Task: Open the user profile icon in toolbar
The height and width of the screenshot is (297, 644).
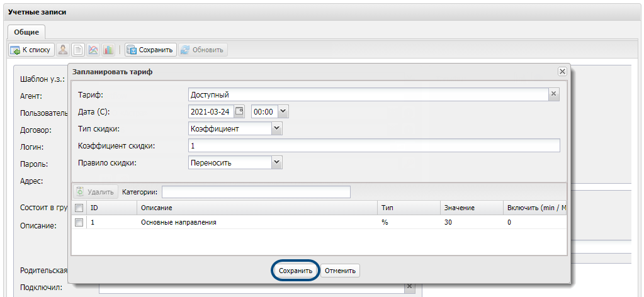Action: pos(62,50)
